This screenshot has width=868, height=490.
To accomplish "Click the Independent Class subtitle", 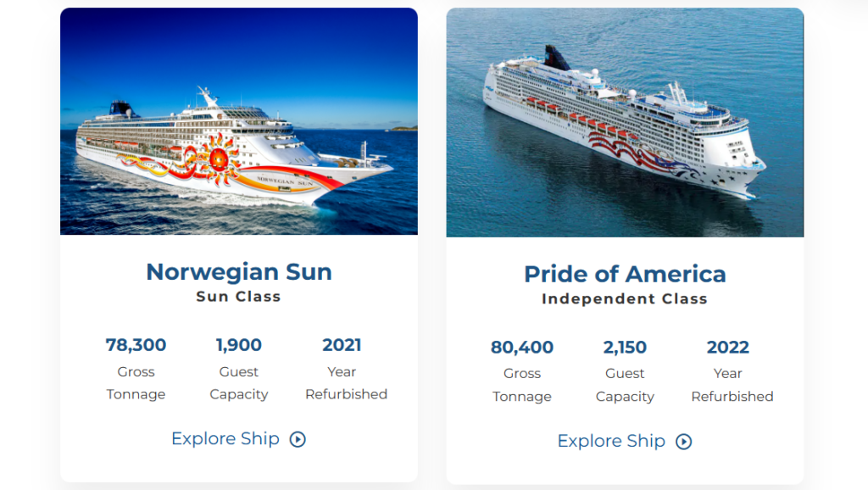I will pos(625,299).
